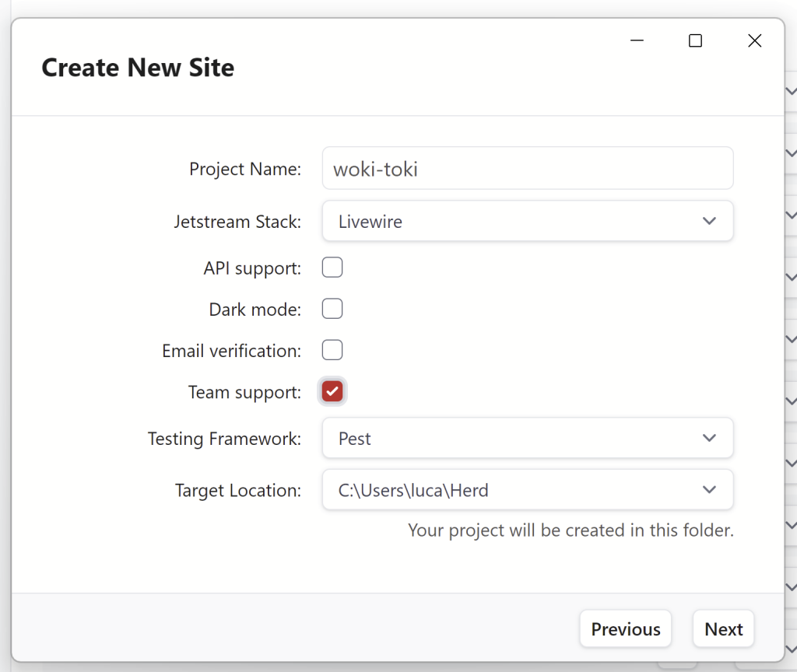Click the chevron arrow in Target Location field
This screenshot has height=672, width=797.
tap(709, 490)
